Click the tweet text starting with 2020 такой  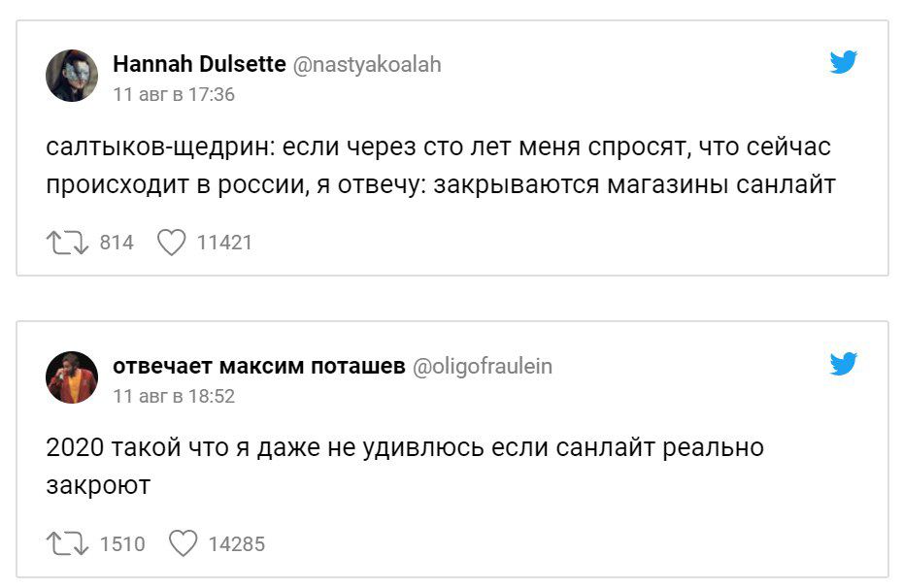[405, 466]
